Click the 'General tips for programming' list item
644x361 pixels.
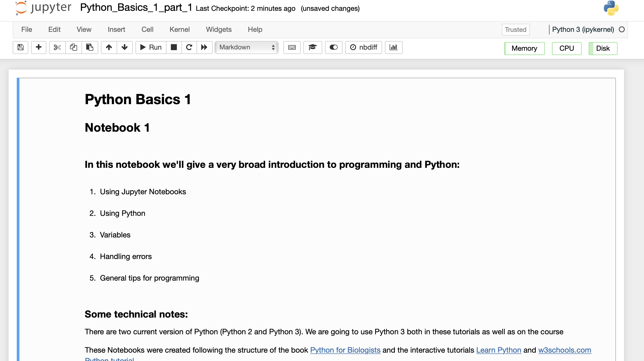pyautogui.click(x=150, y=278)
